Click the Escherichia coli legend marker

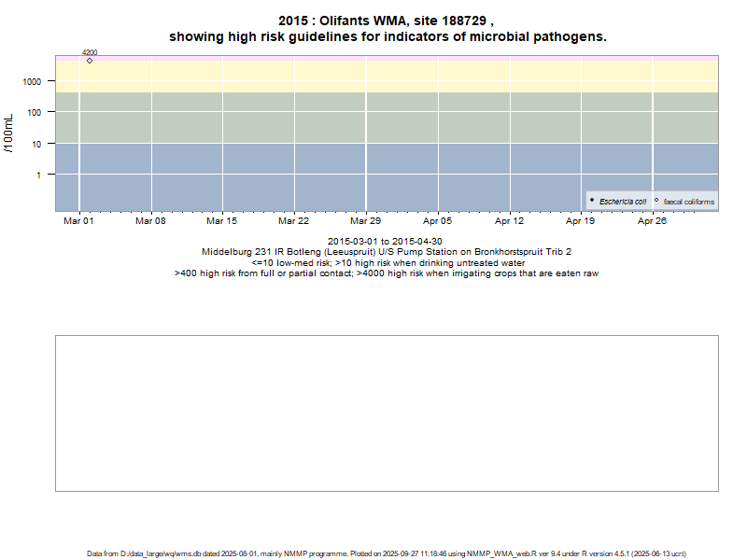(x=592, y=201)
